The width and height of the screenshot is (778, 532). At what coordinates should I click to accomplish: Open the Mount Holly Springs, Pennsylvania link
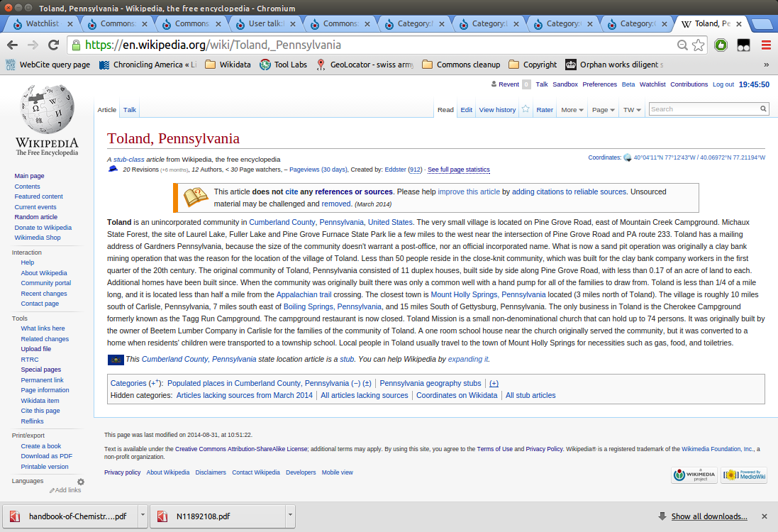pos(488,294)
